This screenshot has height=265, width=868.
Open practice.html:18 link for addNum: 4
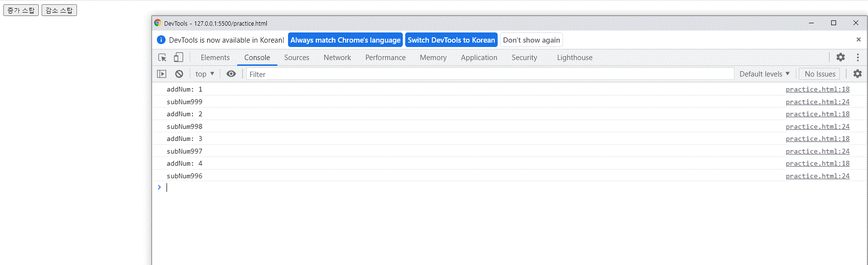pos(818,163)
